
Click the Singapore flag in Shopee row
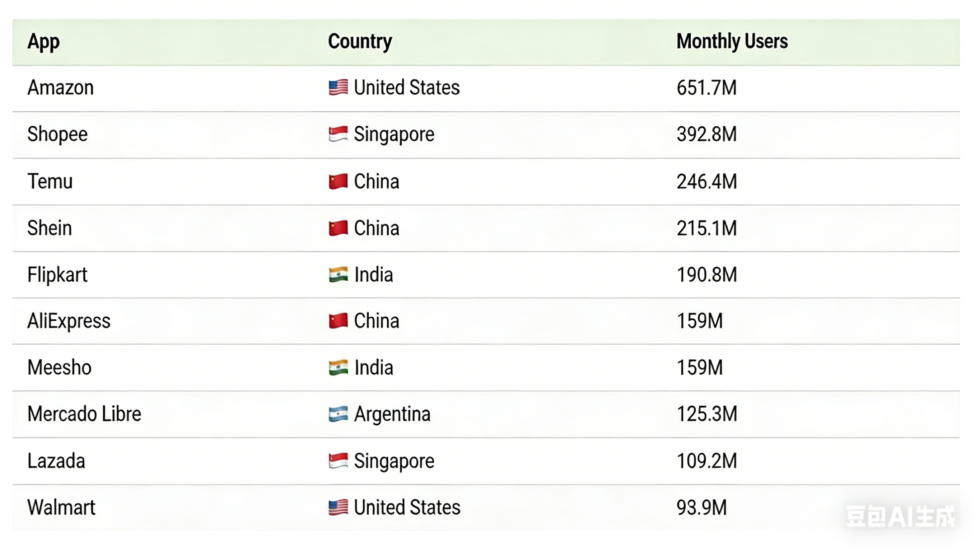(x=338, y=134)
